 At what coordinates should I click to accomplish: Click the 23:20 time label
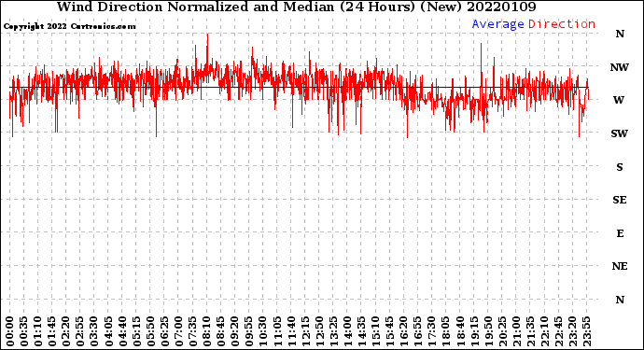point(572,331)
